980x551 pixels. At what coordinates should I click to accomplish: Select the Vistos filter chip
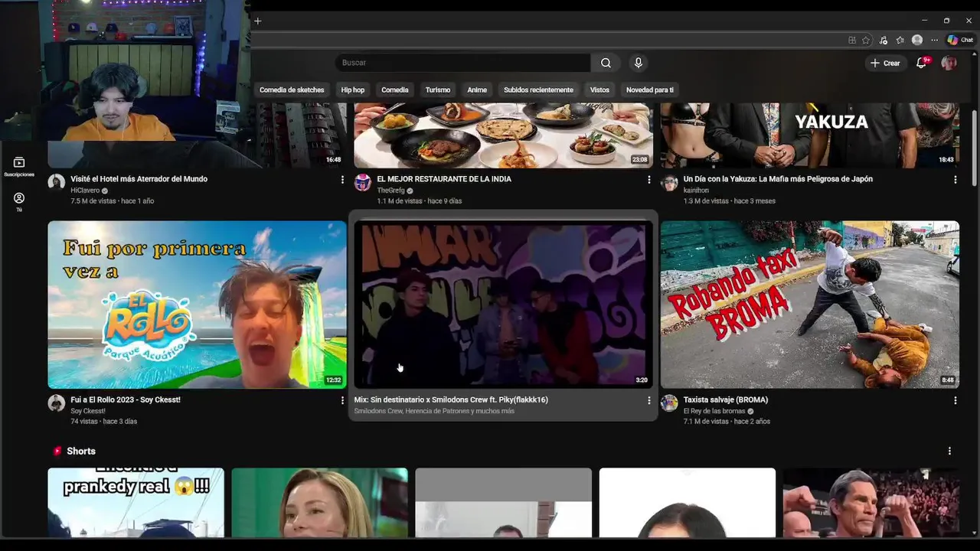[x=599, y=90]
